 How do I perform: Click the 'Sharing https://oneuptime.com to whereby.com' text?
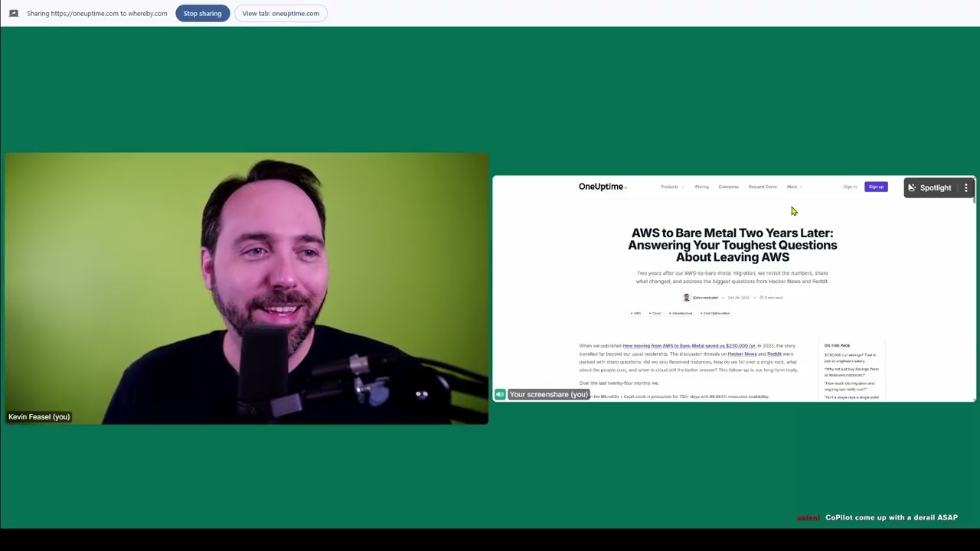pyautogui.click(x=96, y=13)
